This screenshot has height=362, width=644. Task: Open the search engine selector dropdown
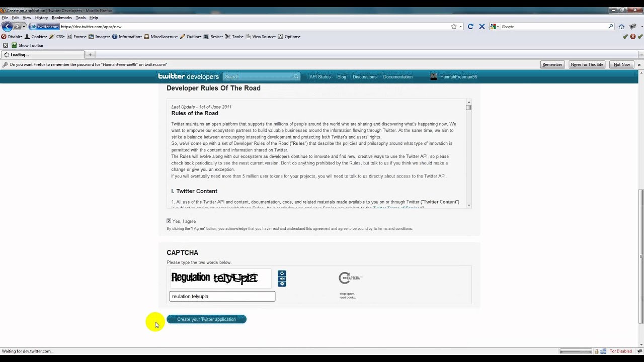[494, 27]
